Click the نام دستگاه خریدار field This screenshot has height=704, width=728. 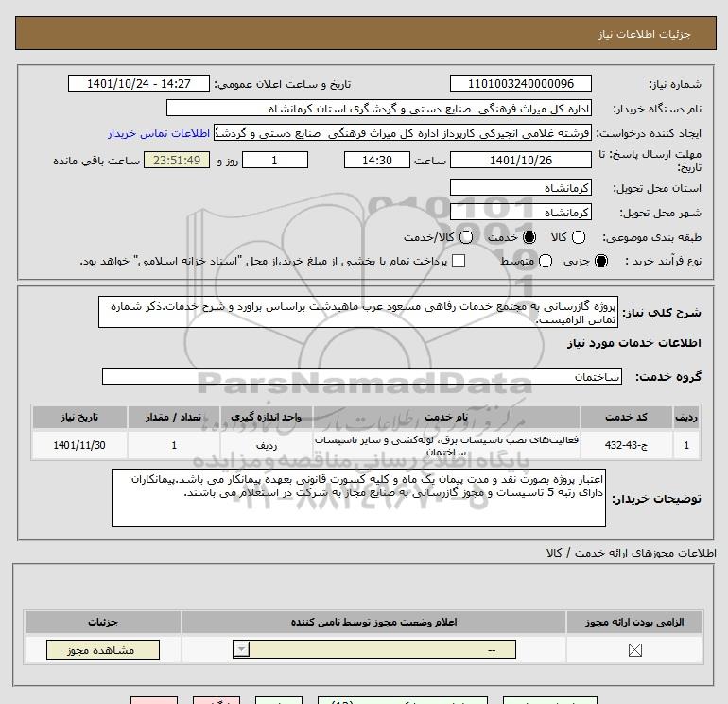click(379, 109)
